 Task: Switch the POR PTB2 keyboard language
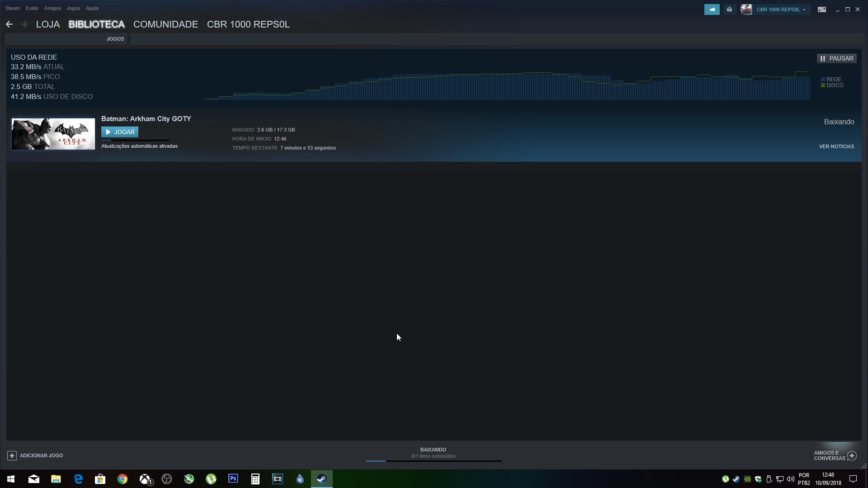[x=804, y=479]
